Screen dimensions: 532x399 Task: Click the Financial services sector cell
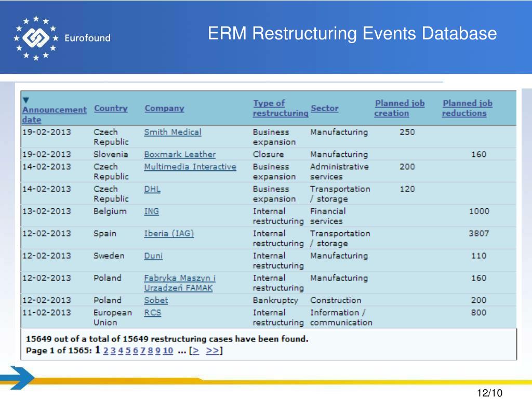(328, 216)
